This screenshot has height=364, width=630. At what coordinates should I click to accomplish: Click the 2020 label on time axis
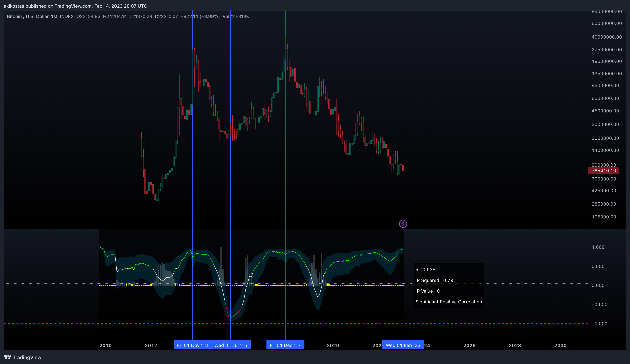click(x=333, y=346)
